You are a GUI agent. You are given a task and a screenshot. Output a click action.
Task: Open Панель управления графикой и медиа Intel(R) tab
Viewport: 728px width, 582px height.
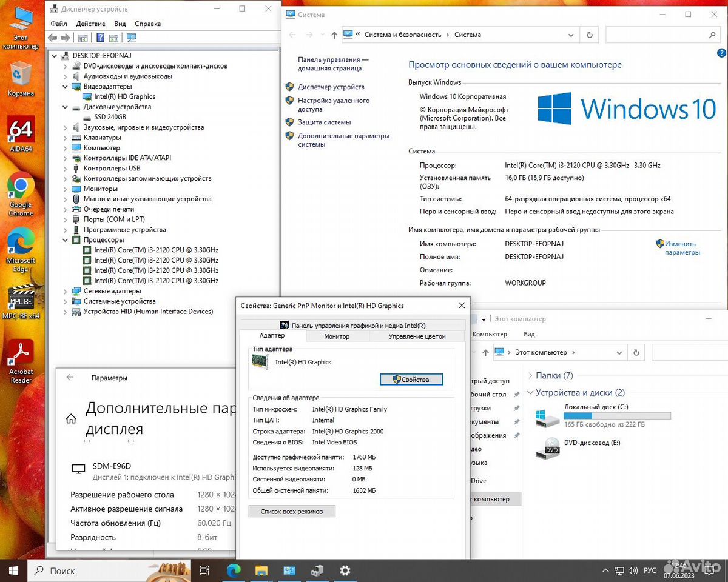pos(352,325)
